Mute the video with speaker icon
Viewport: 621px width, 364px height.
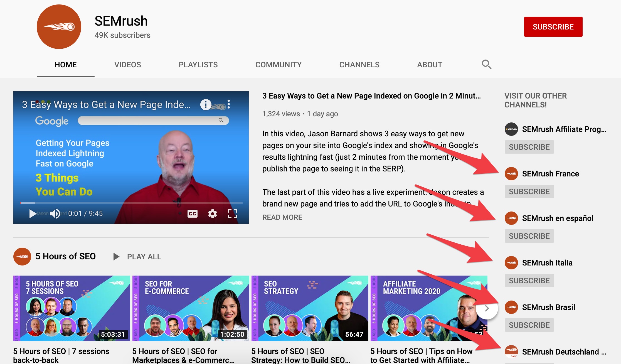tap(55, 213)
